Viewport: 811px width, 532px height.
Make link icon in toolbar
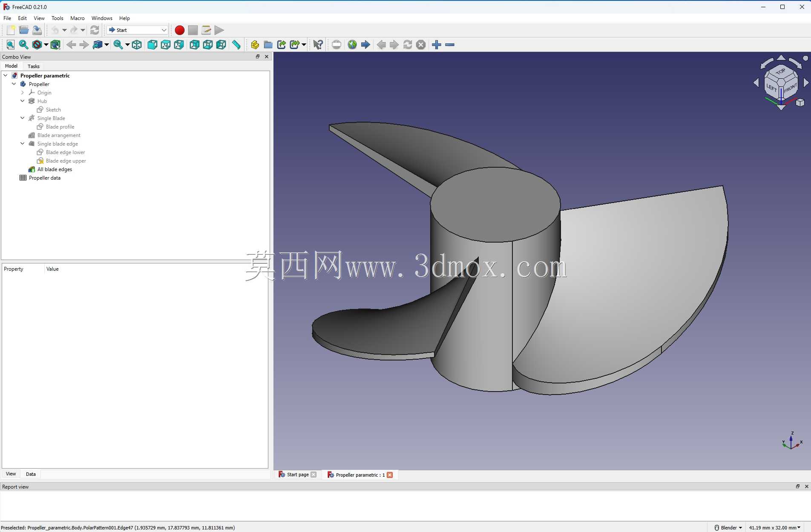click(281, 45)
